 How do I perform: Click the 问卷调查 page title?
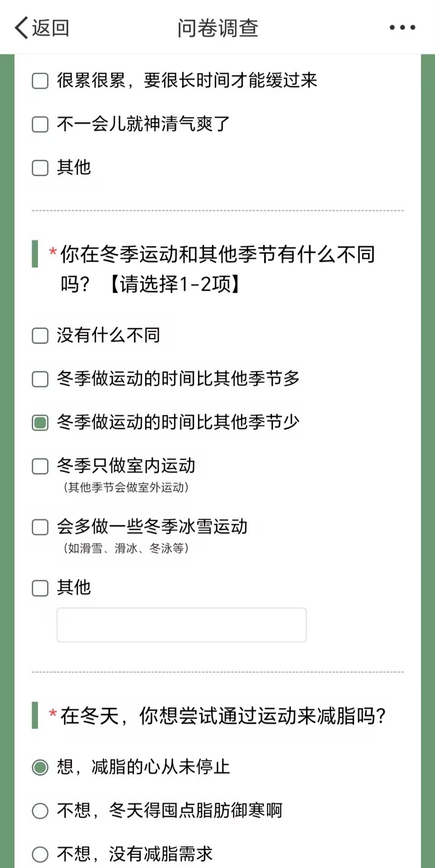[217, 28]
